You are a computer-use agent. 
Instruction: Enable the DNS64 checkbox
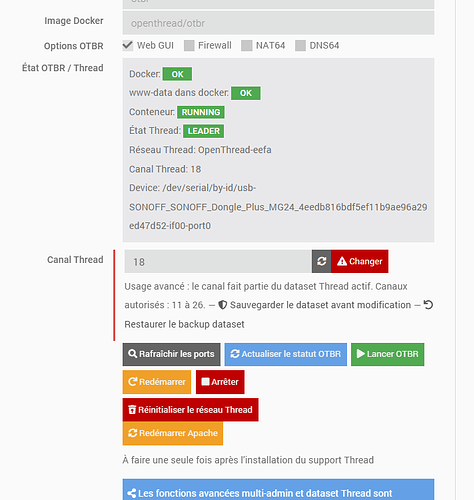[x=300, y=46]
